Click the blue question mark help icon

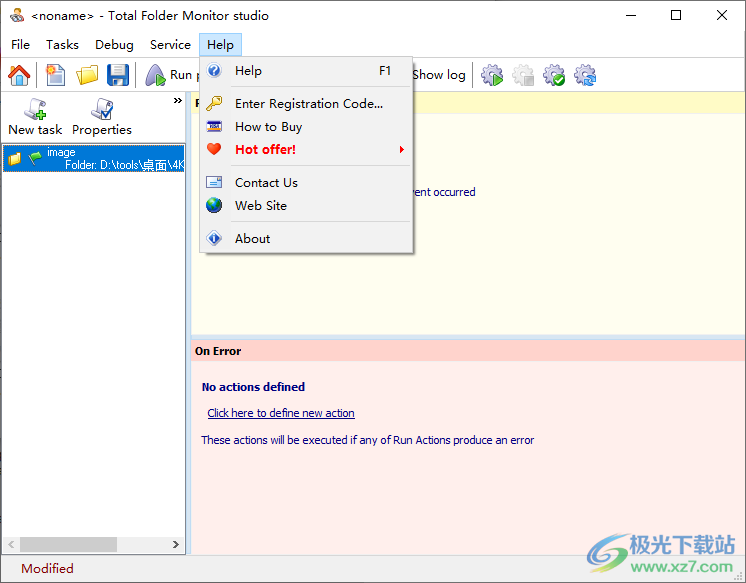[x=214, y=71]
